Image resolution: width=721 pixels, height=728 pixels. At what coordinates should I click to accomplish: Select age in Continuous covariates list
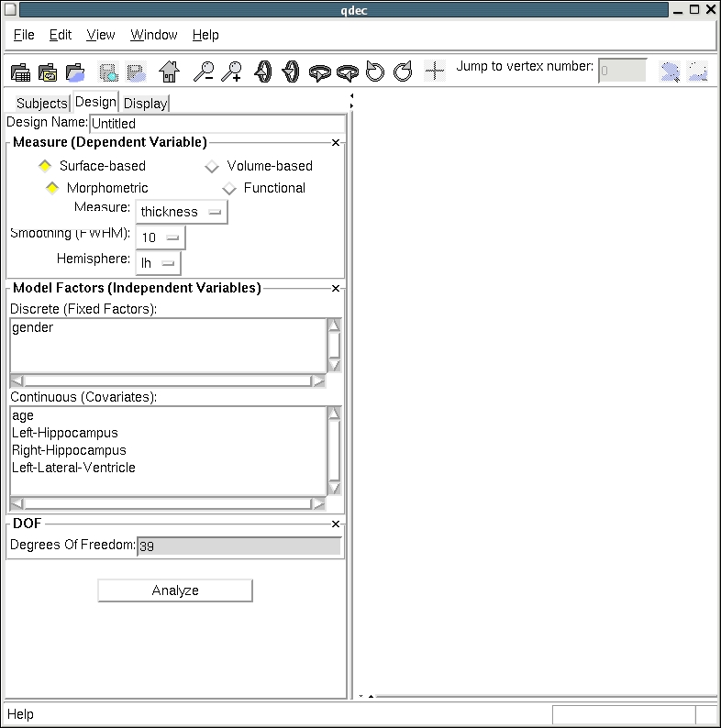tap(23, 415)
